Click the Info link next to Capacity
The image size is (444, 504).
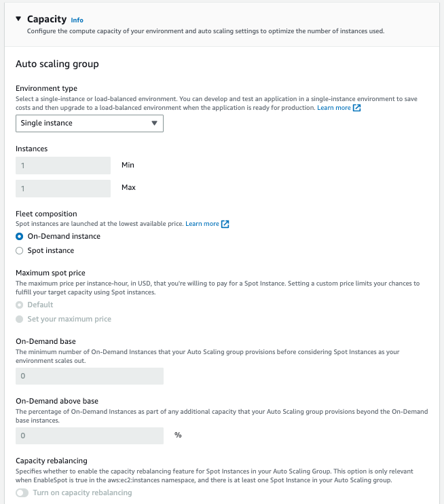click(x=77, y=20)
